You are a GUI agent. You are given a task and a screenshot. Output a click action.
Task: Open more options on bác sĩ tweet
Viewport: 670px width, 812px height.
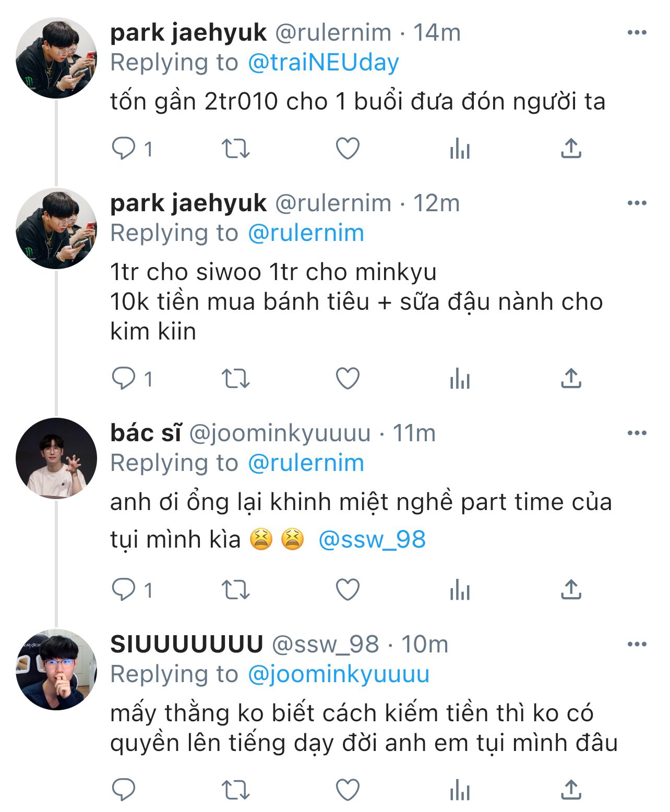tap(637, 433)
